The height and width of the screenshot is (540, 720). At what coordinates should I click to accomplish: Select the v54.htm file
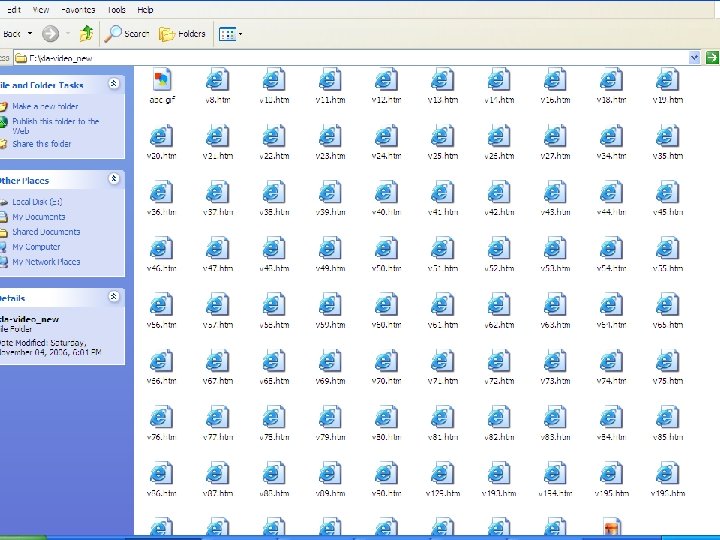click(611, 255)
